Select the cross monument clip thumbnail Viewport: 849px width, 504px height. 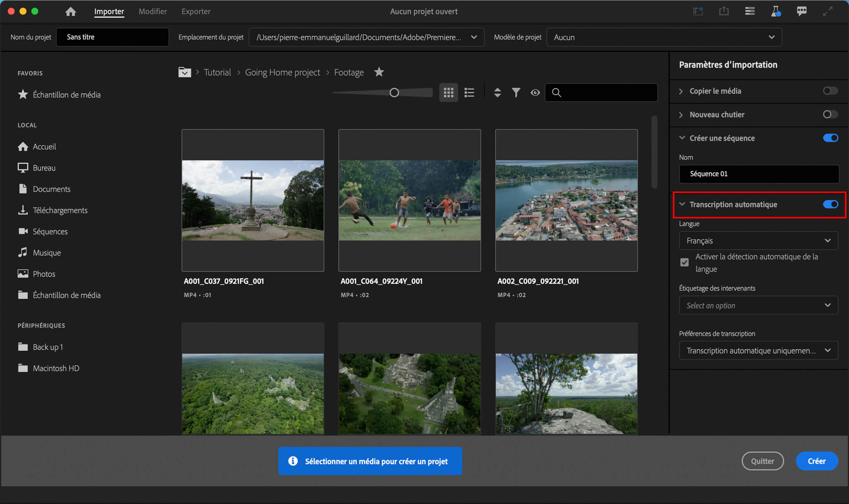click(x=253, y=201)
